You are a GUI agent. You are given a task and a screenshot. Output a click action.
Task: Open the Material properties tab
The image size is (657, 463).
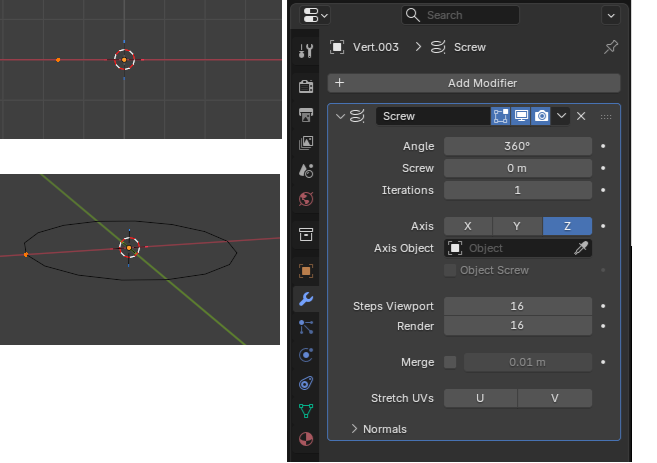(307, 438)
